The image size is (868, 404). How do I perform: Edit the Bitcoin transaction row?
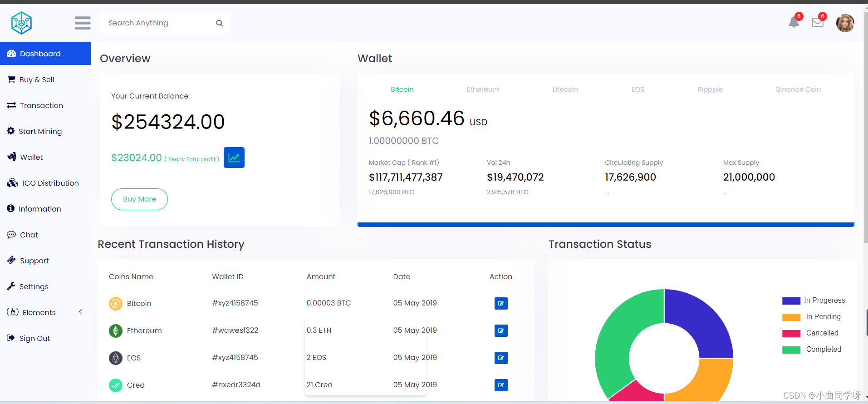coord(501,303)
